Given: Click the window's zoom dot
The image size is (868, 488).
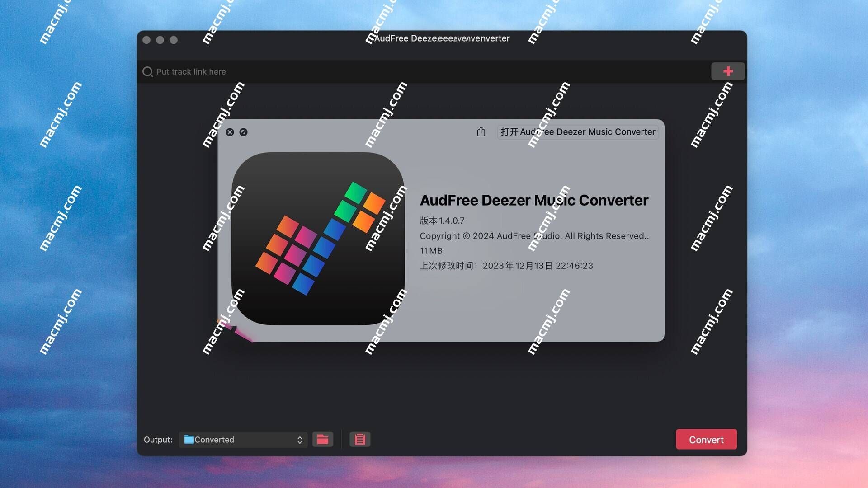Looking at the screenshot, I should coord(174,40).
